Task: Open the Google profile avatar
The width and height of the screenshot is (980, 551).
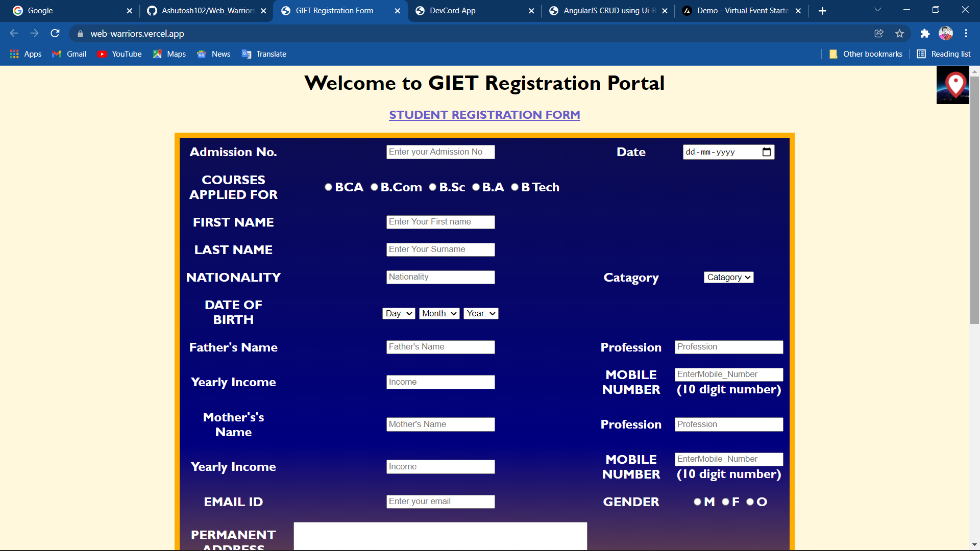Action: (946, 34)
